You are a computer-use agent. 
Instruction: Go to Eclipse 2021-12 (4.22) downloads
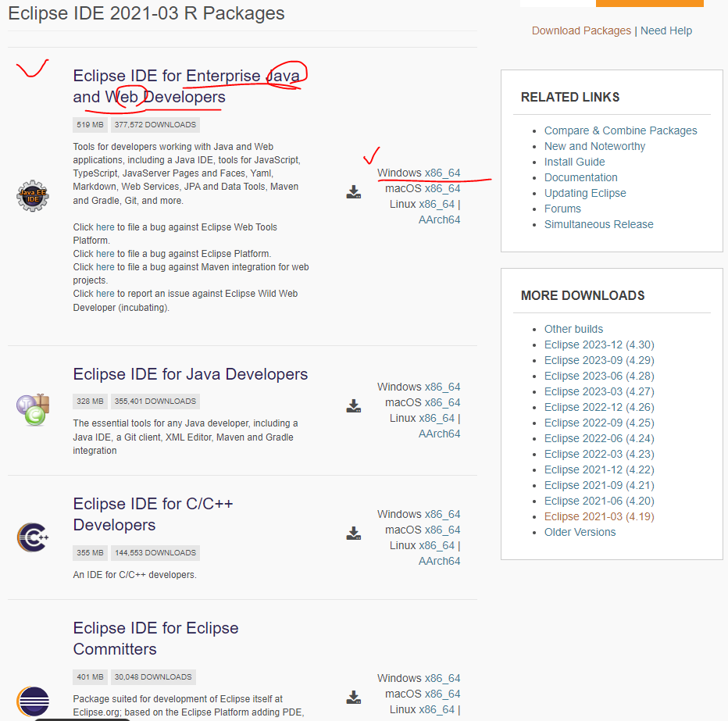[x=599, y=469]
